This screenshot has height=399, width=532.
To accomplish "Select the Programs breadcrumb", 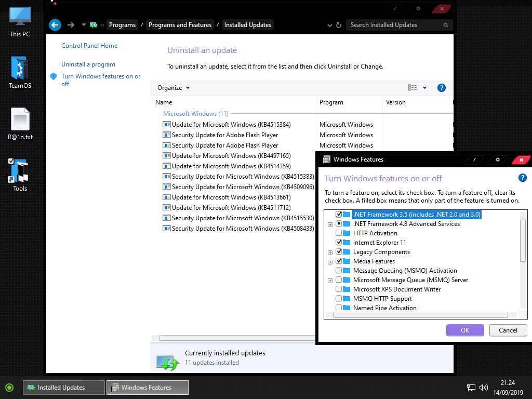I will click(x=122, y=25).
